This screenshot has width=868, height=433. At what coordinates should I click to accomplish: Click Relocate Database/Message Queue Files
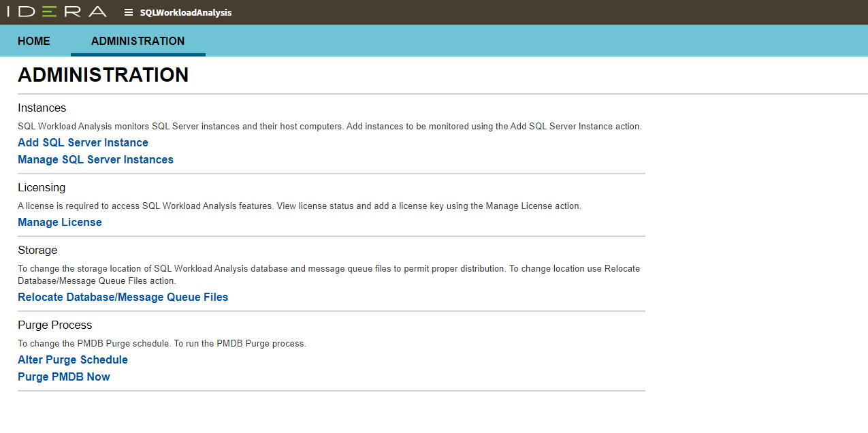pos(123,297)
